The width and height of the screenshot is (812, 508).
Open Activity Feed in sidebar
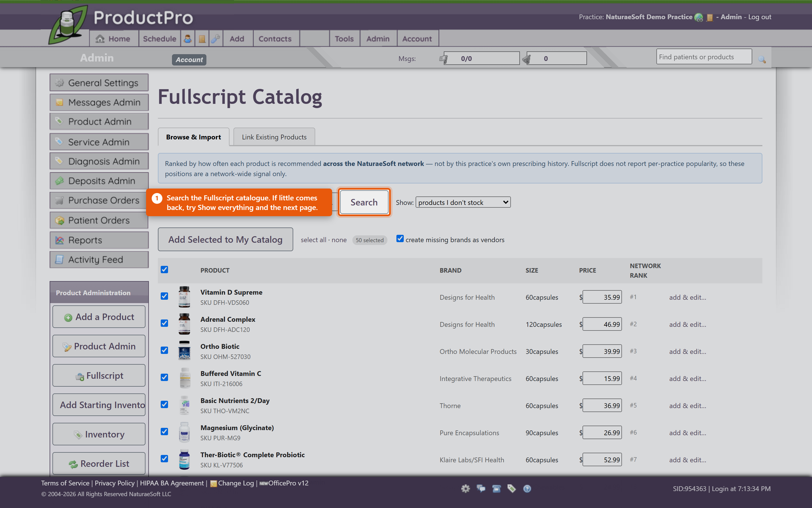pos(99,259)
